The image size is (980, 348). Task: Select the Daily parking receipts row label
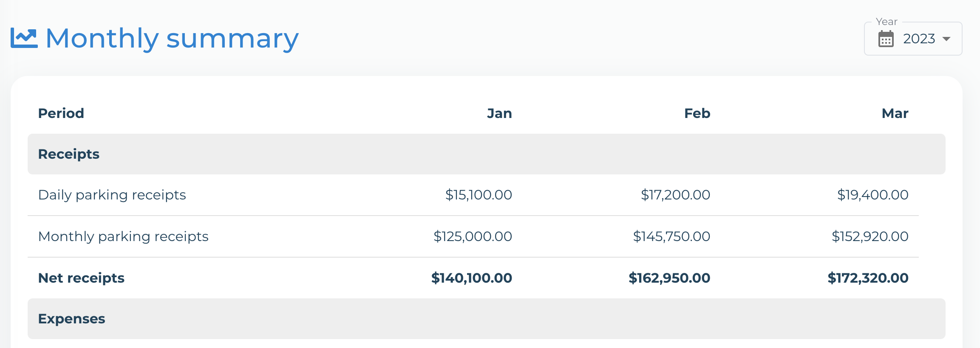(112, 195)
